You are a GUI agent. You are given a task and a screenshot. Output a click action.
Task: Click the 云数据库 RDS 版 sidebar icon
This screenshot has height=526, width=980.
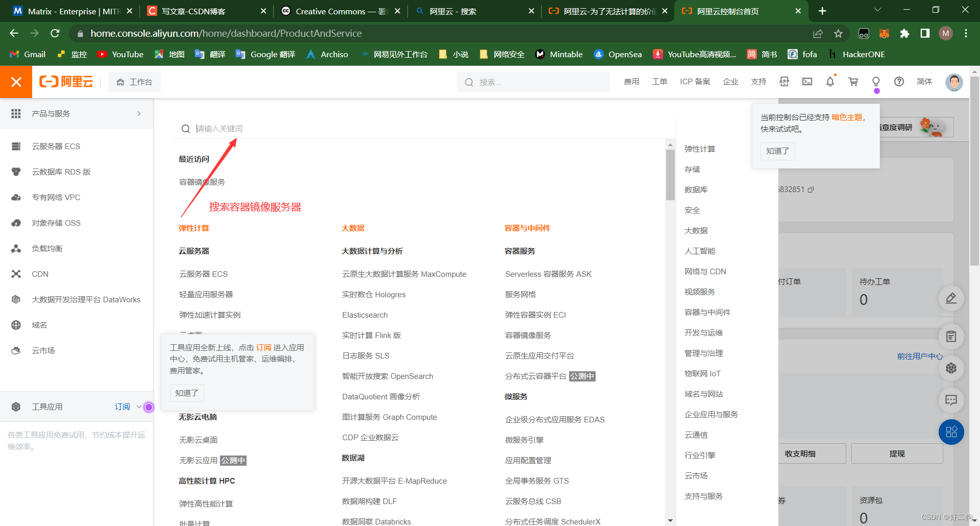(x=16, y=172)
